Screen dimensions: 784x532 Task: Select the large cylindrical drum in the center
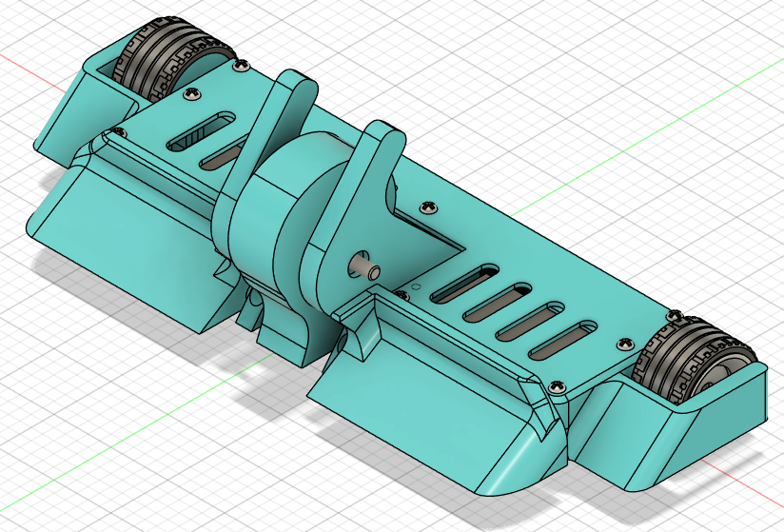tap(285, 219)
